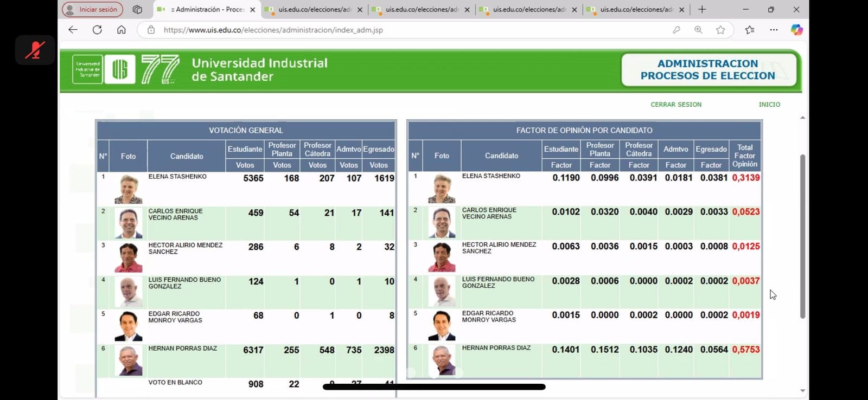Go to browser home page icon
Viewport: 868px width, 400px height.
pyautogui.click(x=122, y=30)
